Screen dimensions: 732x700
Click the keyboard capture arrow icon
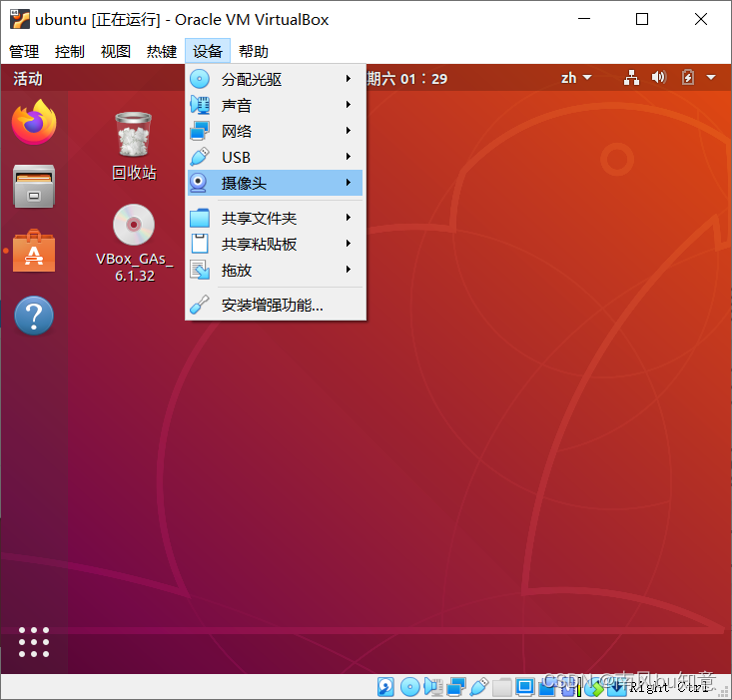[x=617, y=687]
